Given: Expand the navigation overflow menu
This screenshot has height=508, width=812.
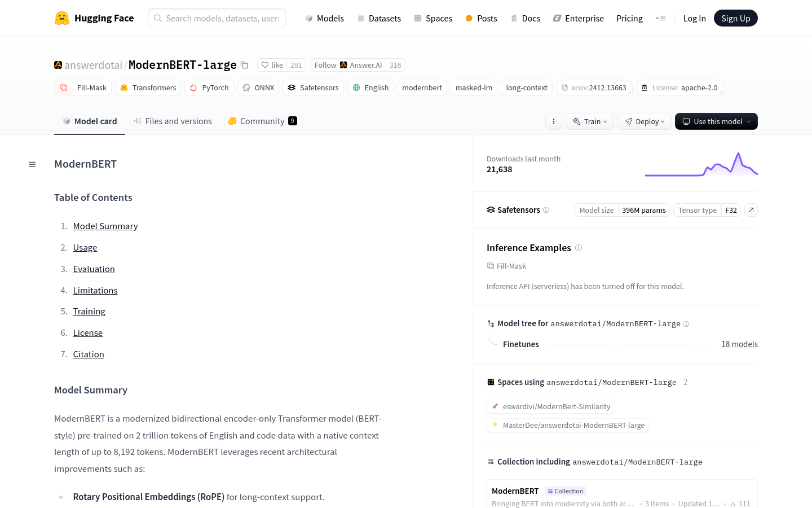Looking at the screenshot, I should 660,18.
